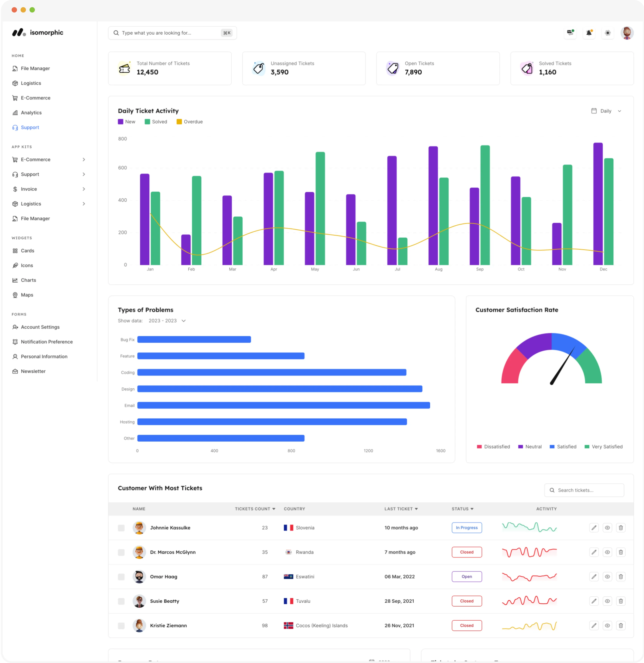Image resolution: width=644 pixels, height=663 pixels.
Task: Click the Closed status badge for Susie Beatty
Action: pos(467,601)
